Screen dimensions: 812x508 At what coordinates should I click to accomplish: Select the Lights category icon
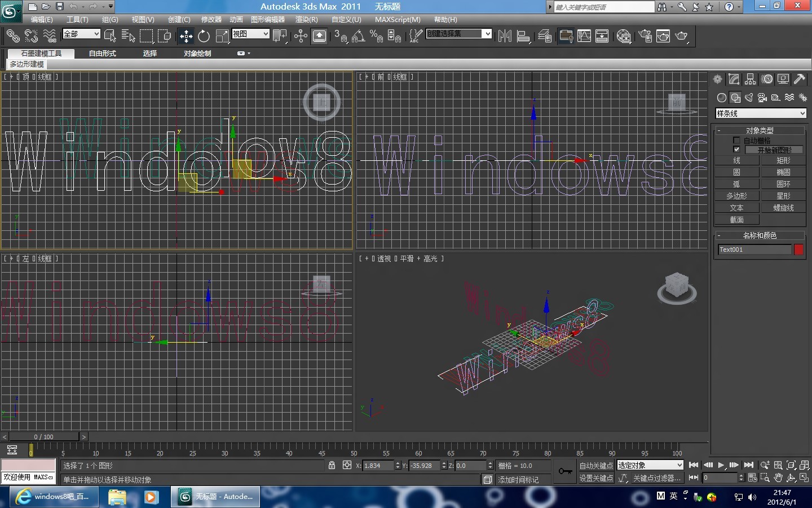[749, 98]
